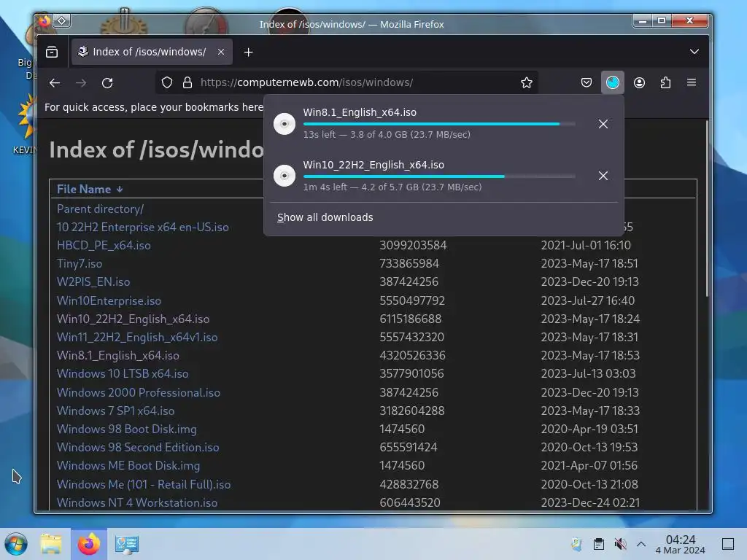Click the Win8.1 download disc icon

click(285, 124)
